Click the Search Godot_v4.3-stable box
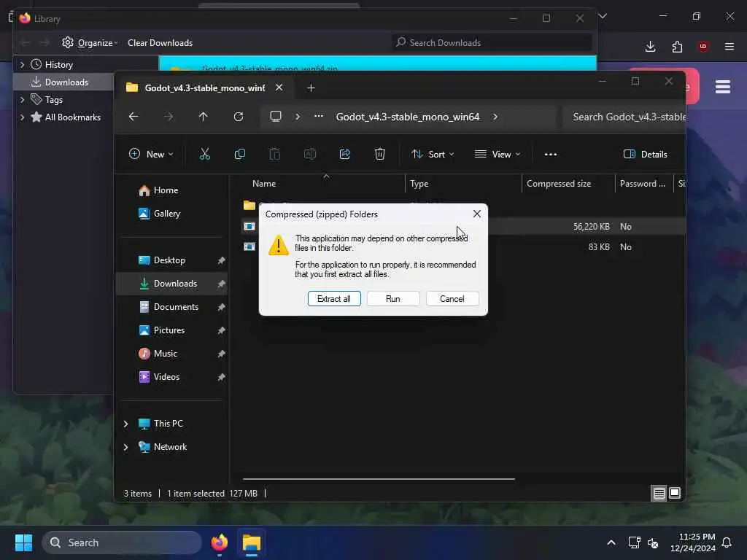 click(624, 117)
